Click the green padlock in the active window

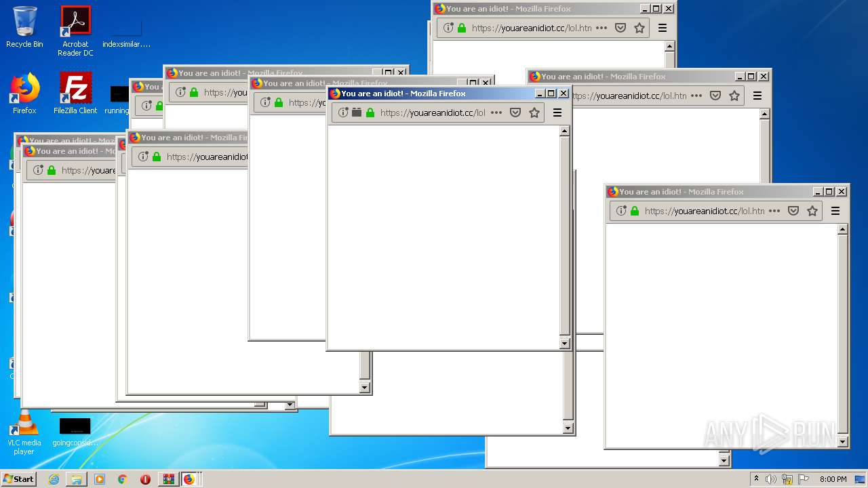click(370, 113)
